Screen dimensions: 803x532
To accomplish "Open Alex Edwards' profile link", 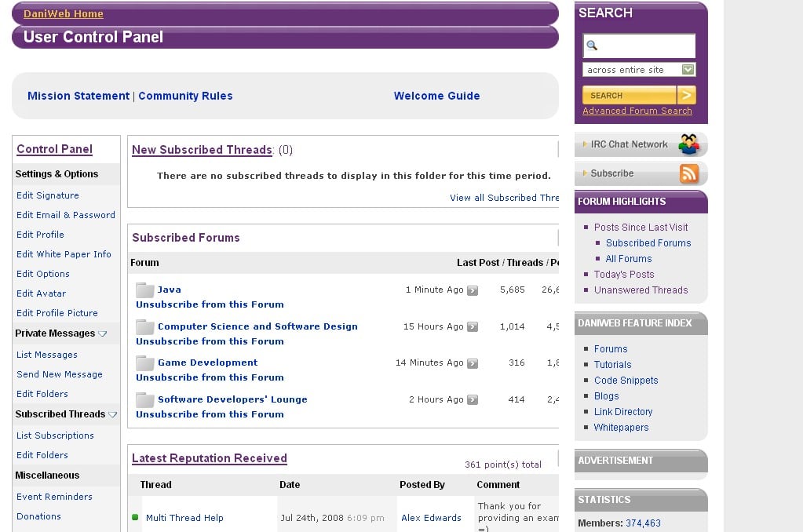I will 431,518.
